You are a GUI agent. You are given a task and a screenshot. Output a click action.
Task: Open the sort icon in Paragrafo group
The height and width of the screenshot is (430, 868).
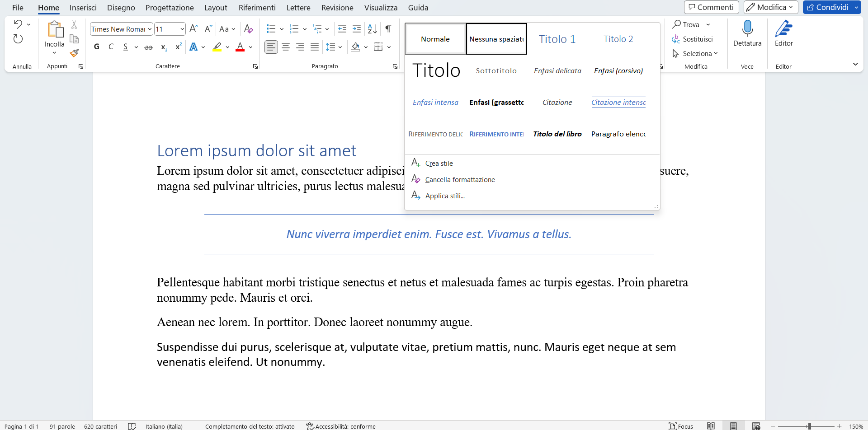pyautogui.click(x=373, y=29)
